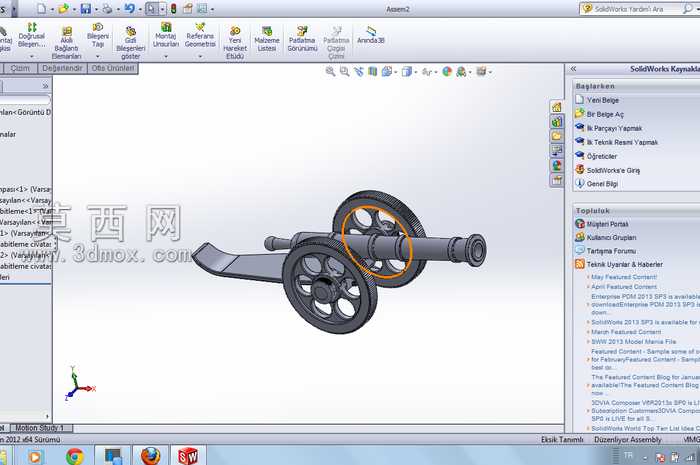Viewport: 700px width, 465px height.
Task: Click the Rebuild traffic light icon
Action: coord(174,8)
